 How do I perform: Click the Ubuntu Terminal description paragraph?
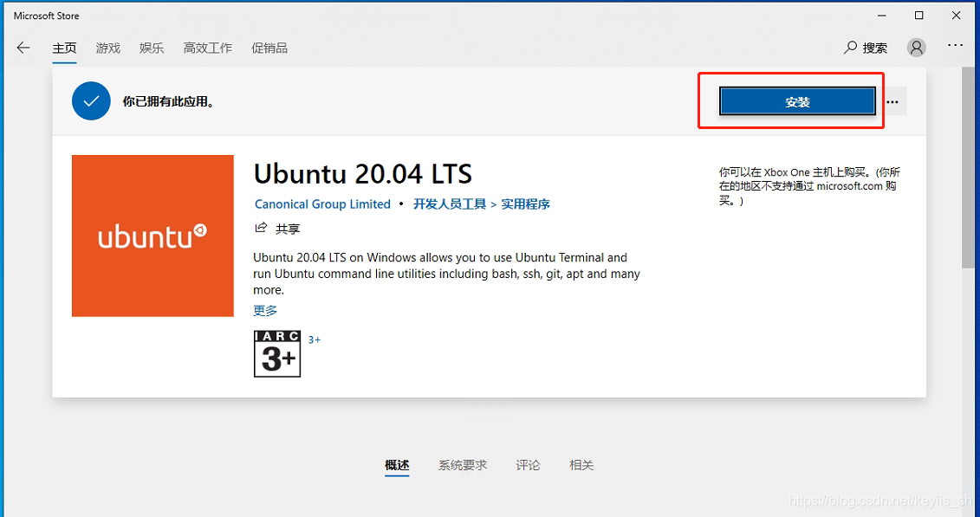click(x=446, y=274)
